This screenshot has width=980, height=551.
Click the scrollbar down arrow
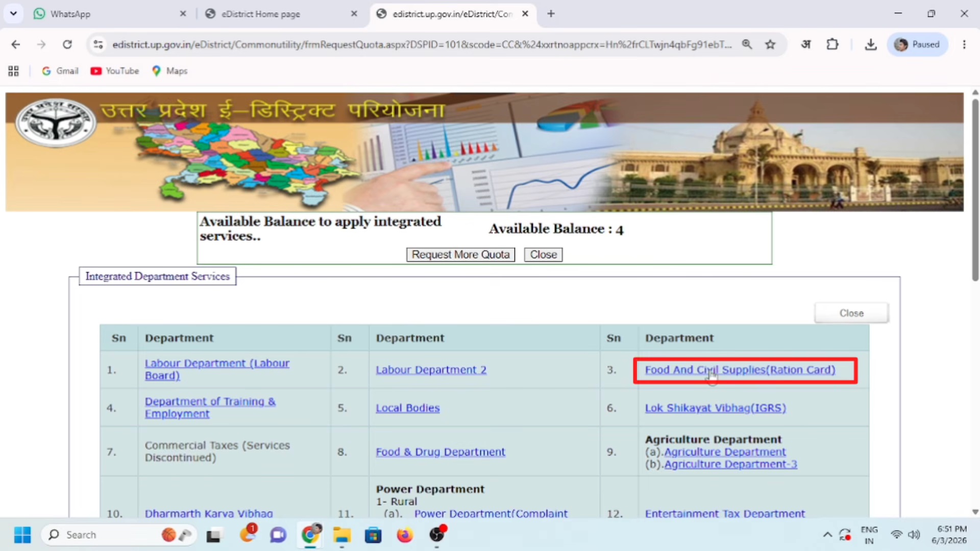click(x=975, y=512)
